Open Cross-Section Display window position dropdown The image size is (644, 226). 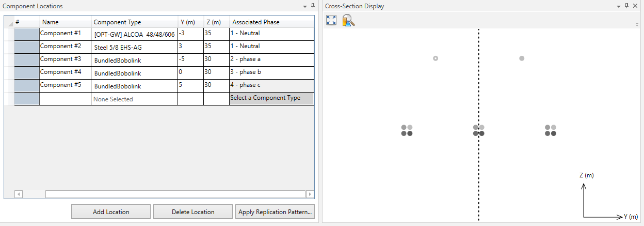pyautogui.click(x=619, y=6)
